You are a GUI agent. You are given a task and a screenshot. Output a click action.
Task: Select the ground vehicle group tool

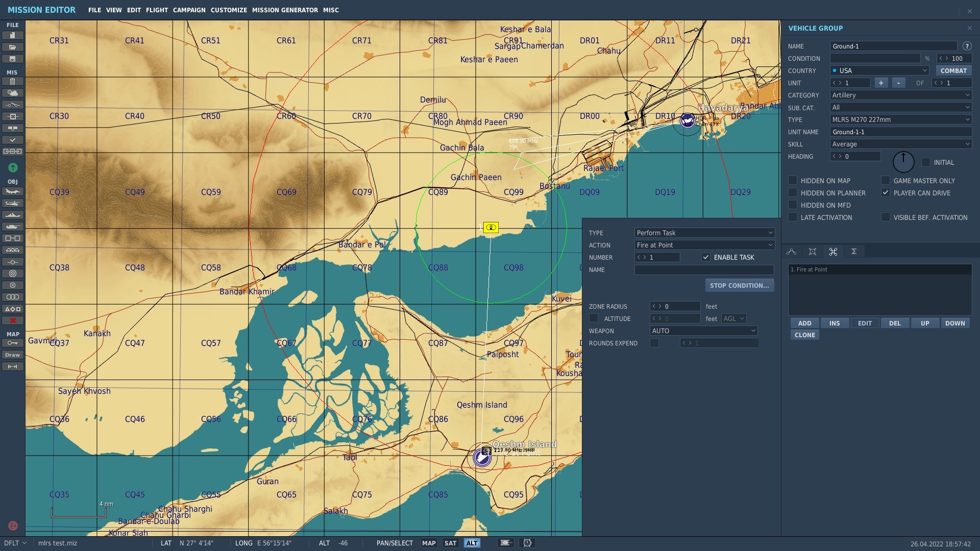point(13,227)
